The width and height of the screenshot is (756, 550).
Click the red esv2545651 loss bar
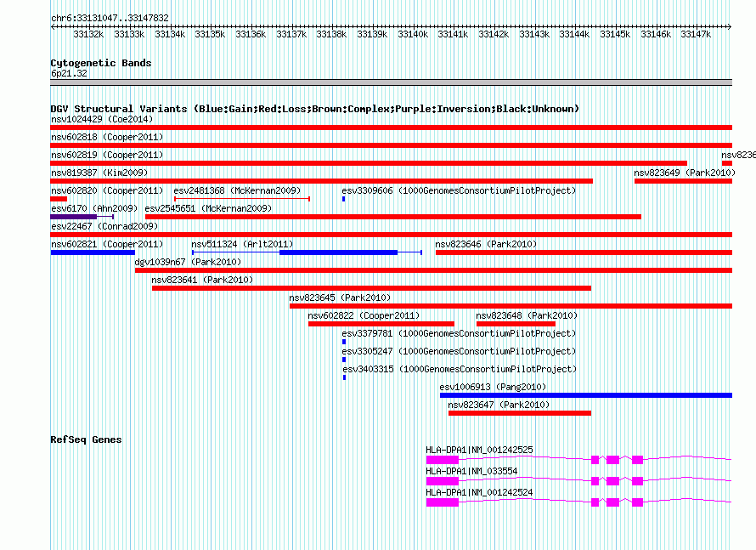tap(393, 217)
